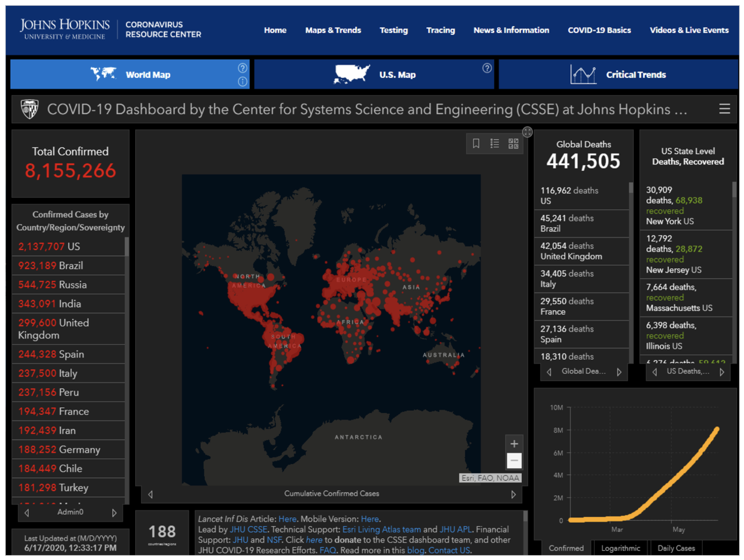Open the Testing menu
Screen dimensions: 744x560
[x=394, y=30]
